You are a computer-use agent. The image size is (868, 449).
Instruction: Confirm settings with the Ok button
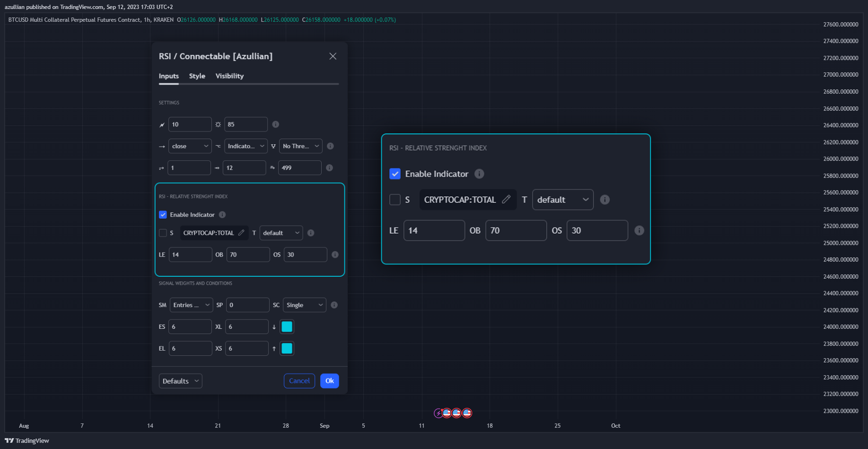pyautogui.click(x=330, y=381)
